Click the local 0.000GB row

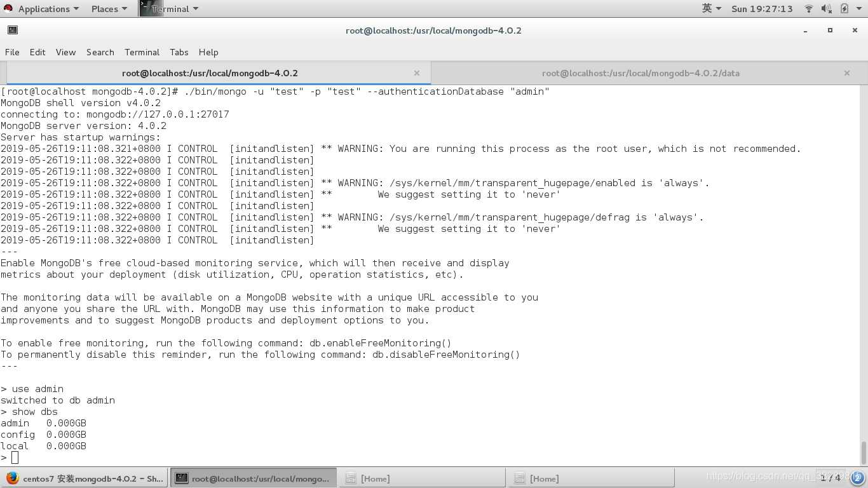click(43, 446)
